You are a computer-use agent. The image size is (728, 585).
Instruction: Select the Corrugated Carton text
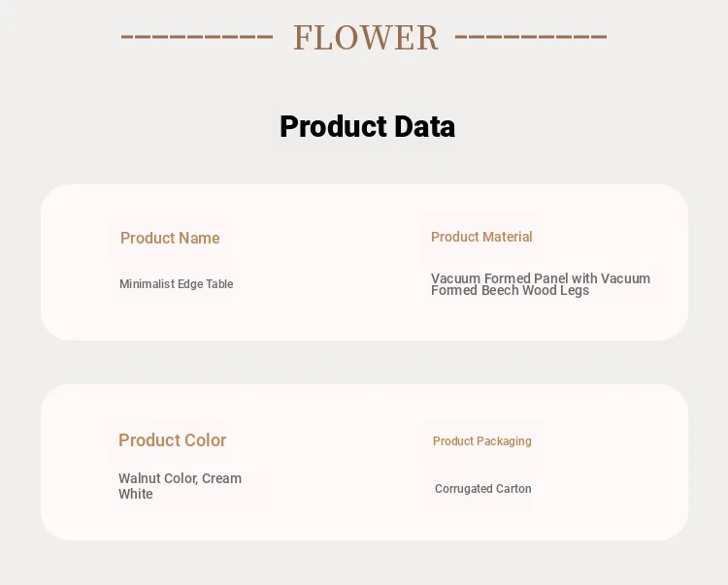[482, 489]
